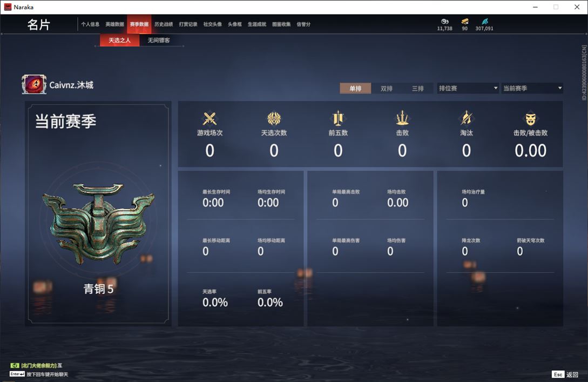Click the 箭破天穹次数 stat

click(x=530, y=247)
